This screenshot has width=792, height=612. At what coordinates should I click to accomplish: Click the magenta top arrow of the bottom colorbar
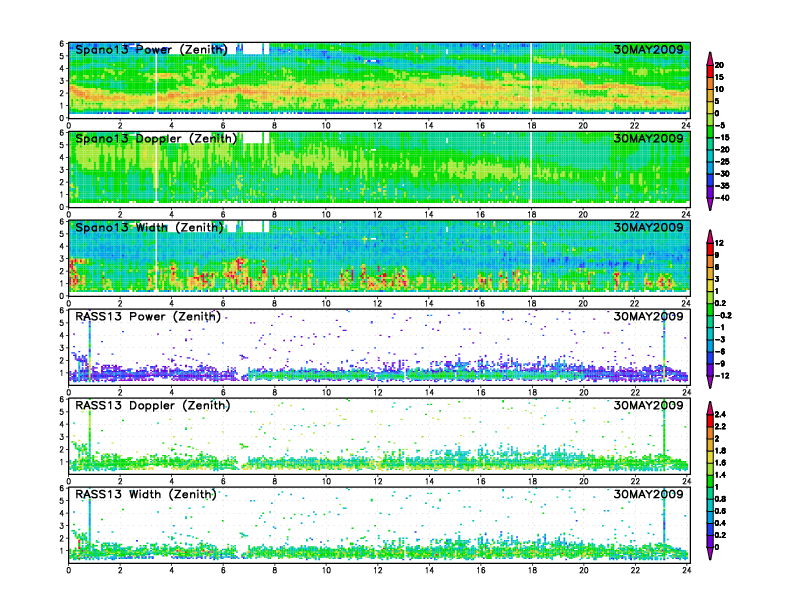[x=710, y=408]
